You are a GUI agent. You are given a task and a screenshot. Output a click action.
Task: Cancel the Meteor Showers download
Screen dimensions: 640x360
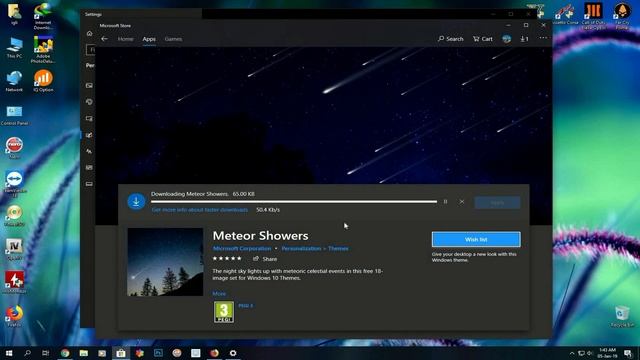click(462, 202)
